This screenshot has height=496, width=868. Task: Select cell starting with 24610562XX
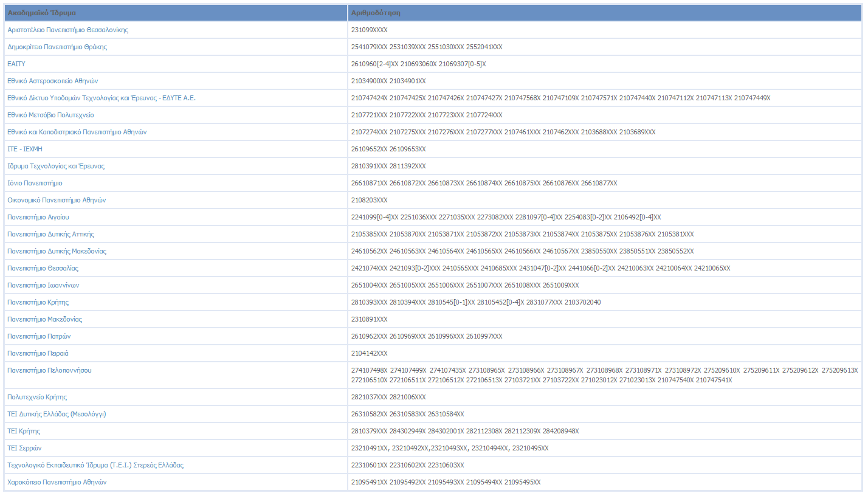(x=605, y=251)
